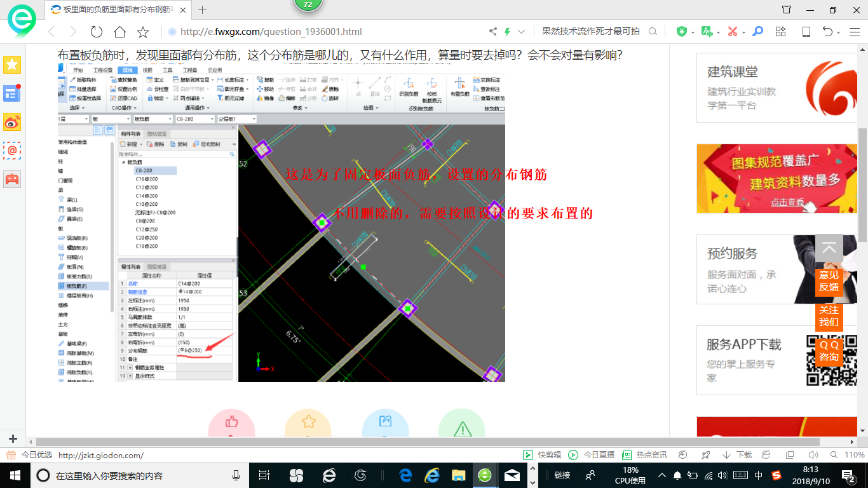
Task: Expand the undo-close dropdown arrow
Action: (839, 32)
